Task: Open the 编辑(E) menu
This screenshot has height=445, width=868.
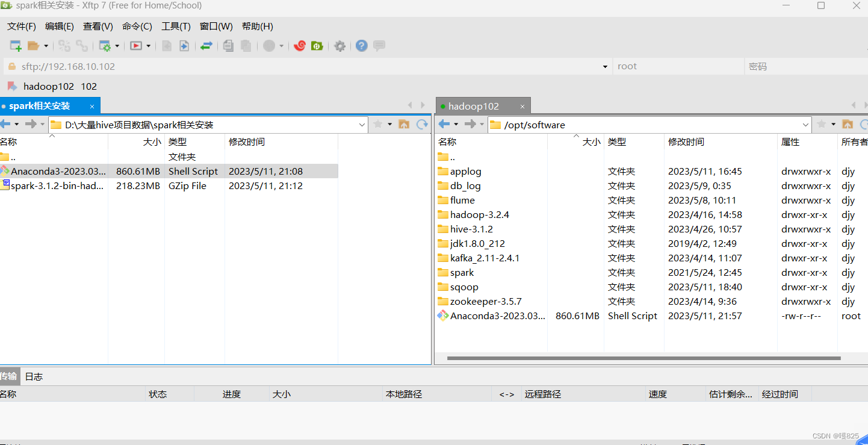Action: tap(60, 26)
